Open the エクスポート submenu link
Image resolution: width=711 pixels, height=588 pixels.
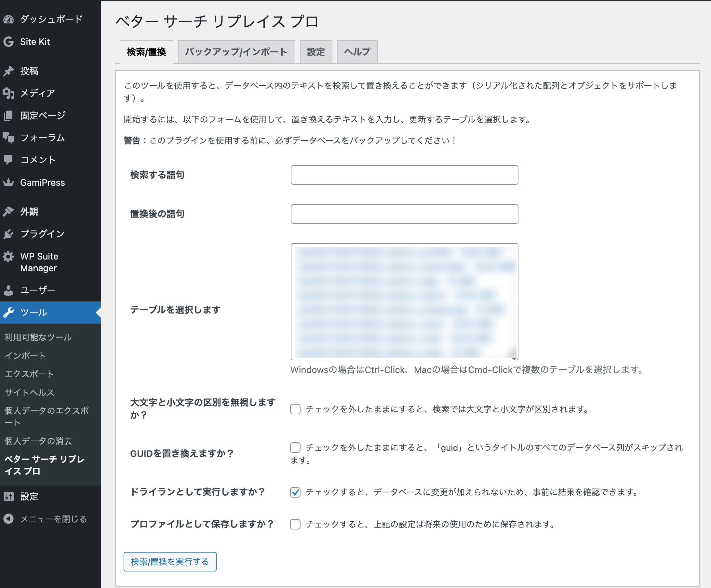[x=29, y=374]
